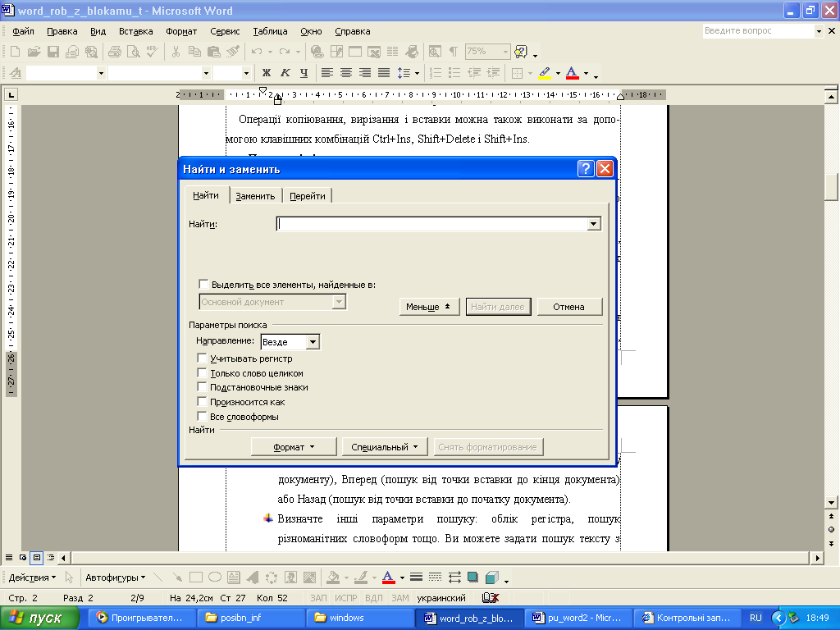Click the Найти далее button
The image size is (840, 630).
click(498, 307)
